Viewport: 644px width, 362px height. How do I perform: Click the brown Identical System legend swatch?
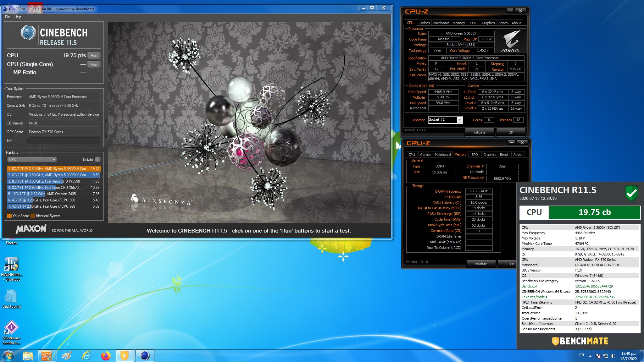pyautogui.click(x=33, y=216)
